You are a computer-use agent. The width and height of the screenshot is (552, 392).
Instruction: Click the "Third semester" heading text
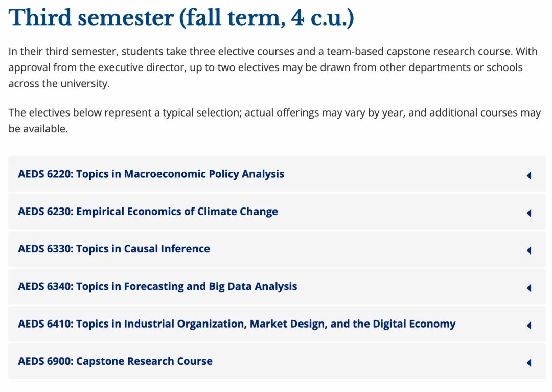tap(91, 18)
